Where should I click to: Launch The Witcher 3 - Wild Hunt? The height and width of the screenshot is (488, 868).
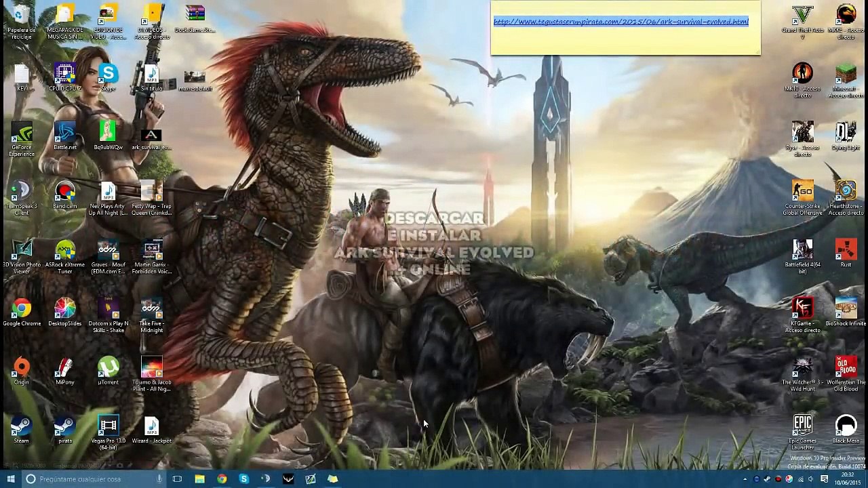point(803,375)
